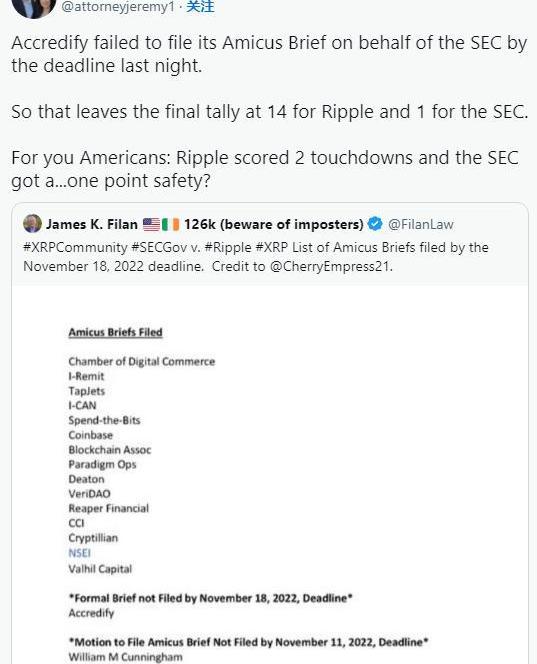
Task: Click the James K. Filan display name
Action: [x=92, y=224]
